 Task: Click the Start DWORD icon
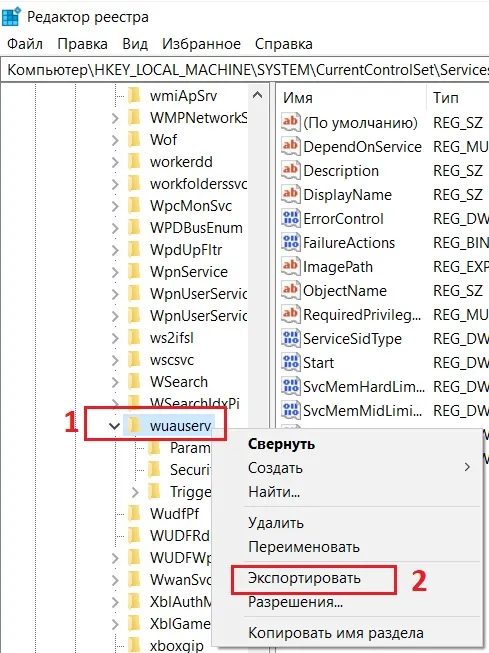(290, 362)
